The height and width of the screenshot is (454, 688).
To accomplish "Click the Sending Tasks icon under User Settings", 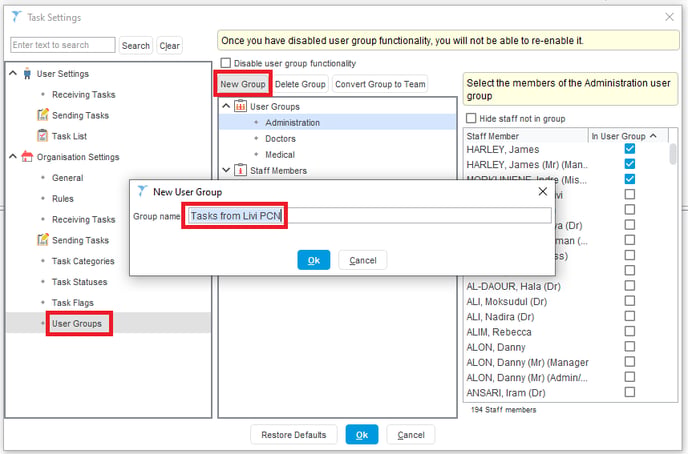I will (43, 115).
